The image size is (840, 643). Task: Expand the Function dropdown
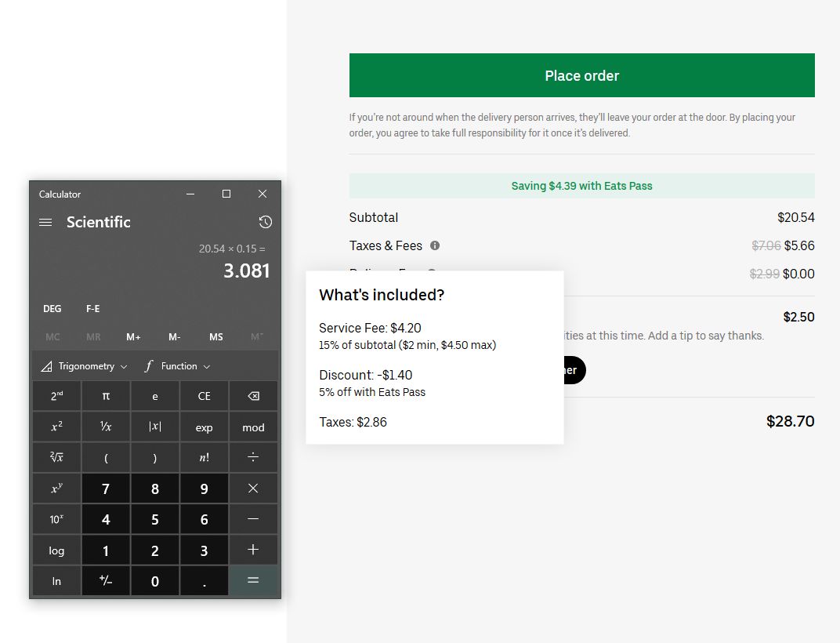pos(178,366)
